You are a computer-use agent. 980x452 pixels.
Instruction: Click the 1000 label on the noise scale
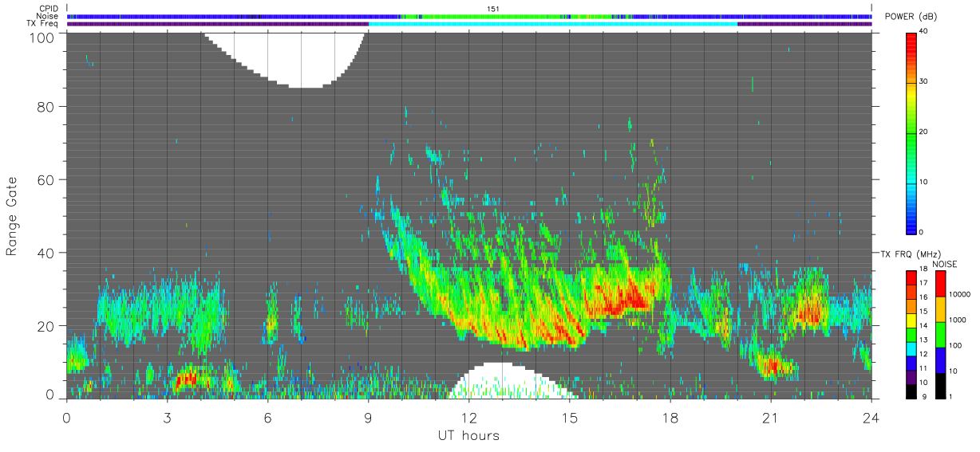pos(956,320)
